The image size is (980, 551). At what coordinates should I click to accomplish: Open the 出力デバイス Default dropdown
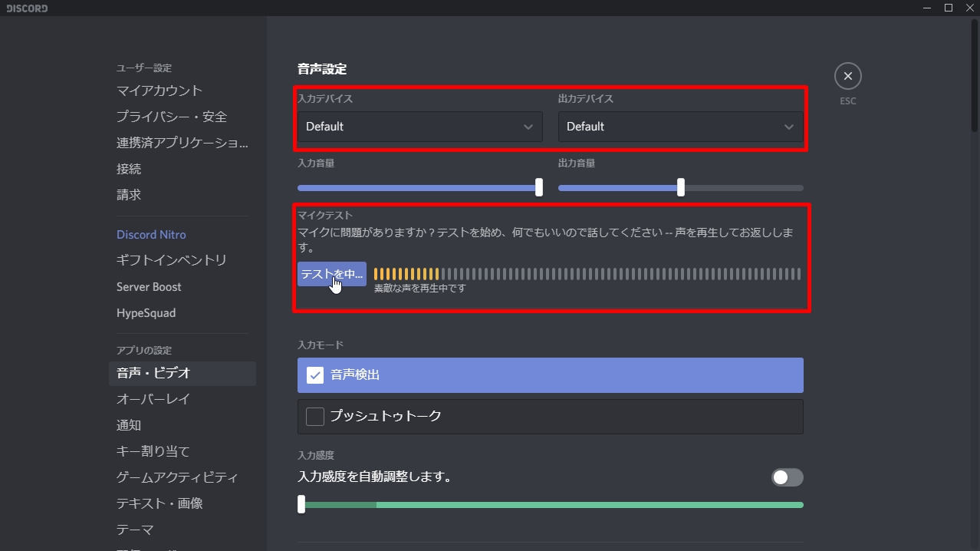(680, 127)
